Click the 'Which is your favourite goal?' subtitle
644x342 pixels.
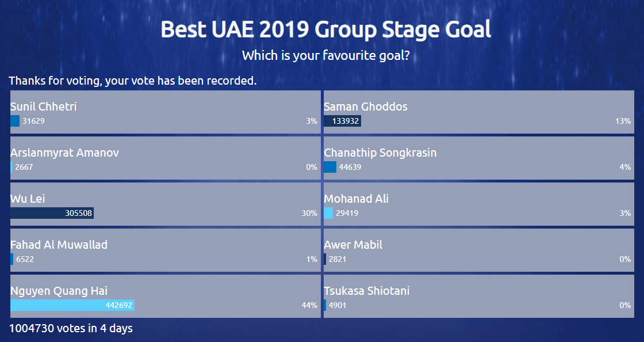pos(325,55)
